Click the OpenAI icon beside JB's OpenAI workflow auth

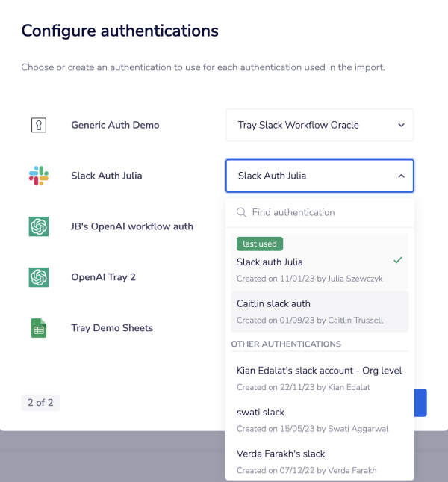pos(39,226)
